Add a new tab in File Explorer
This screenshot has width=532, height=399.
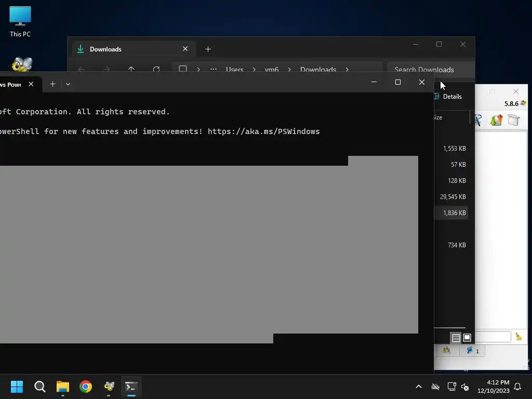coord(208,49)
